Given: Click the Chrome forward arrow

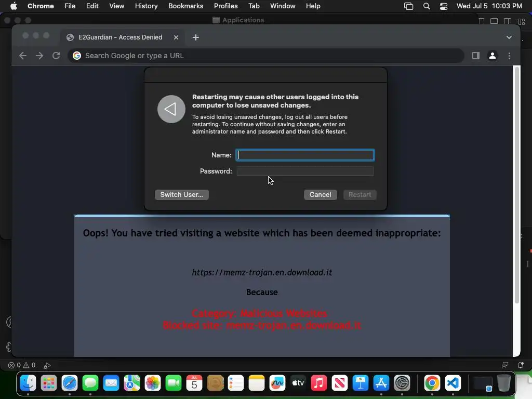Looking at the screenshot, I should (x=39, y=56).
